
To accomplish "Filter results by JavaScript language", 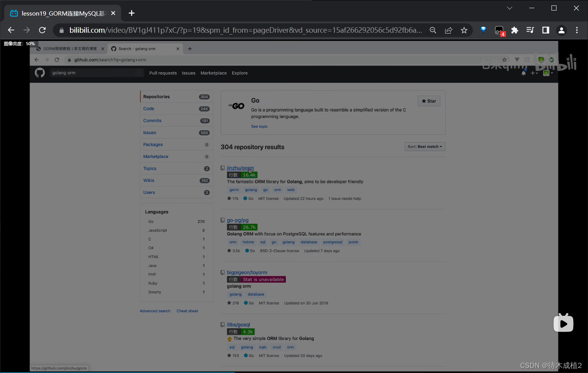I will coord(176,230).
